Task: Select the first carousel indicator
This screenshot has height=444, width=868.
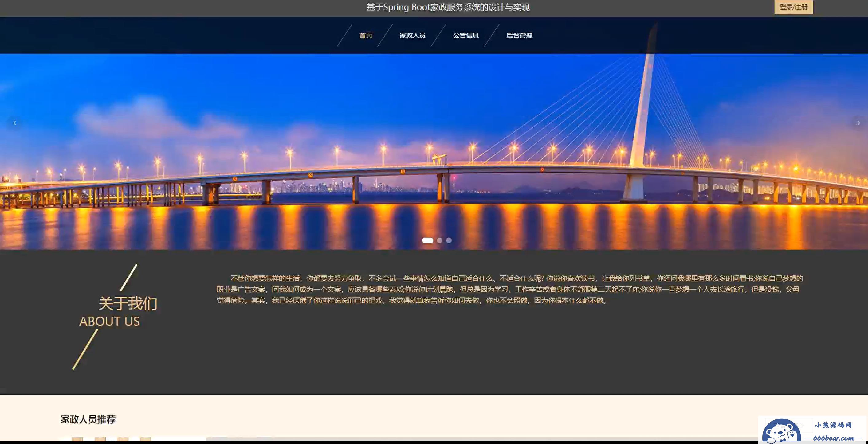Action: [x=428, y=240]
